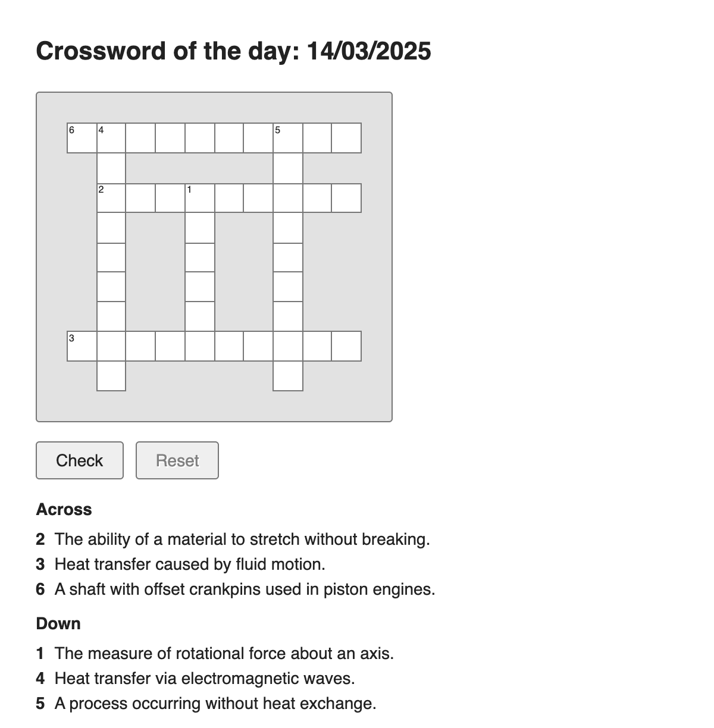Click the Reset button

click(177, 460)
